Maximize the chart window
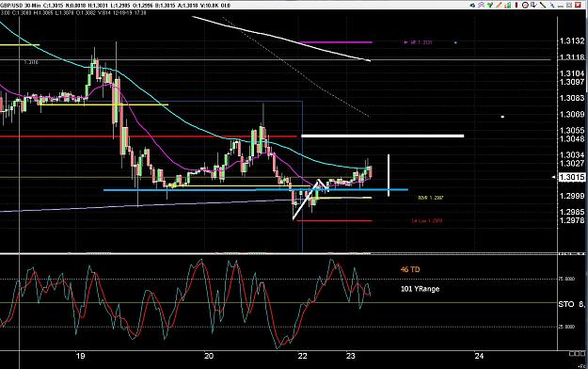The height and width of the screenshot is (369, 588). pos(569,6)
